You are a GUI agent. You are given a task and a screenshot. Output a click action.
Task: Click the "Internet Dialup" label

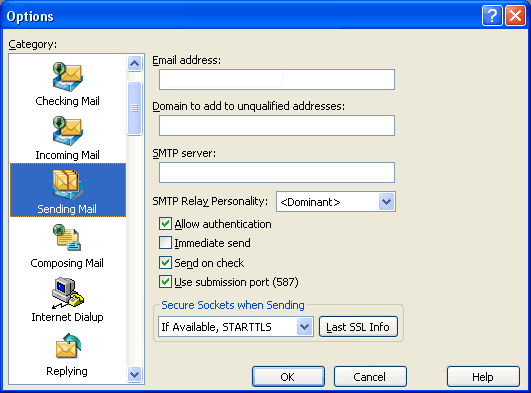[x=67, y=317]
